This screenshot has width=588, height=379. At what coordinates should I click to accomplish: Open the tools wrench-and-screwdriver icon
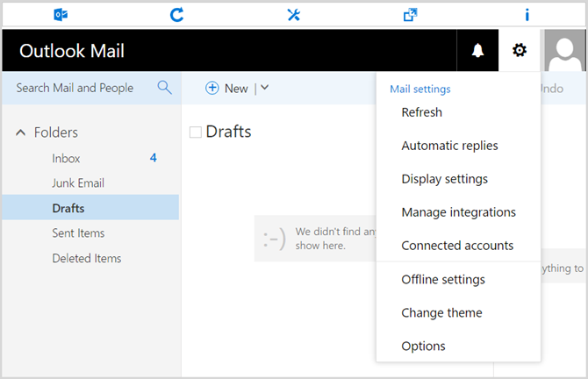(294, 15)
